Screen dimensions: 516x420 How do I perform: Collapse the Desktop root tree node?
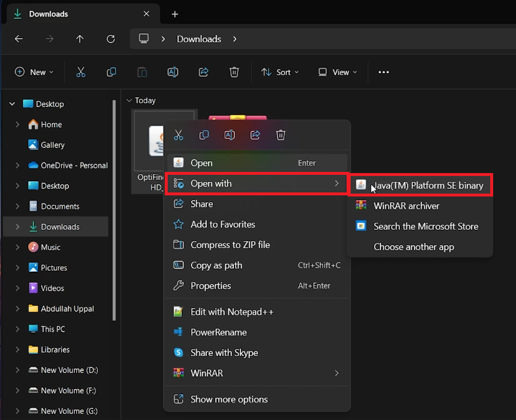point(12,104)
